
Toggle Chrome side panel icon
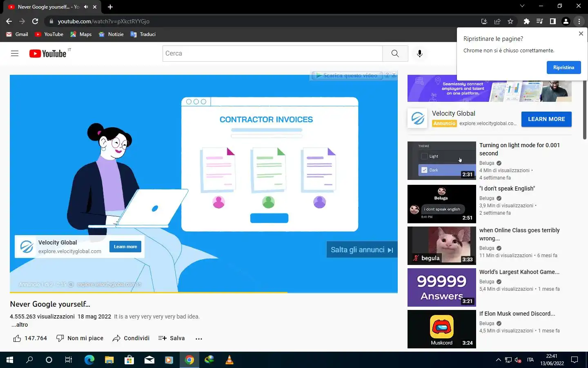click(553, 21)
